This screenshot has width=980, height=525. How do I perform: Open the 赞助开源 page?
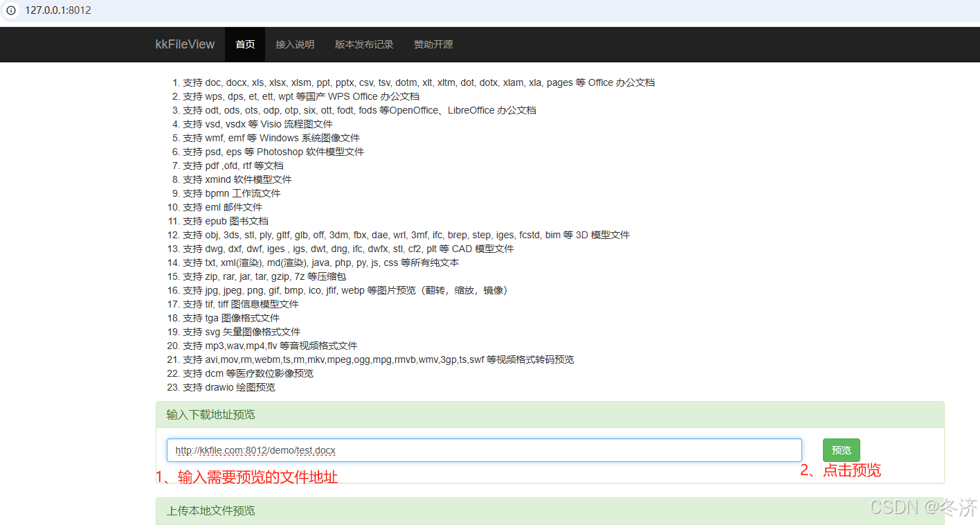tap(433, 44)
